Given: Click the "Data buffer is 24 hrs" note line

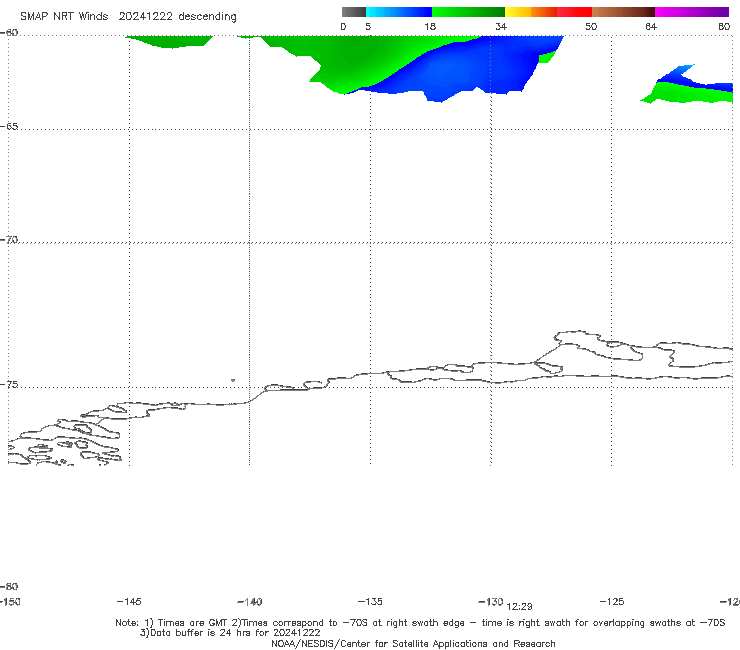Looking at the screenshot, I should [230, 633].
